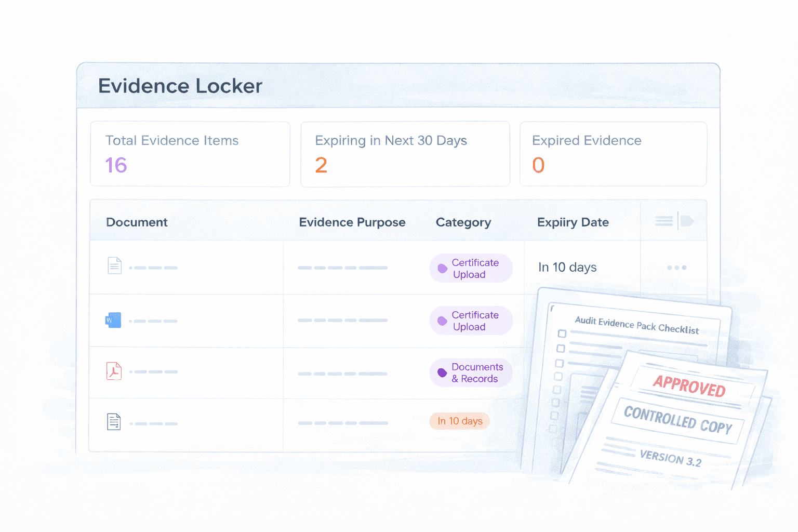Select the In 10 days expiry link
Screen dimensions: 798x532
click(x=567, y=267)
